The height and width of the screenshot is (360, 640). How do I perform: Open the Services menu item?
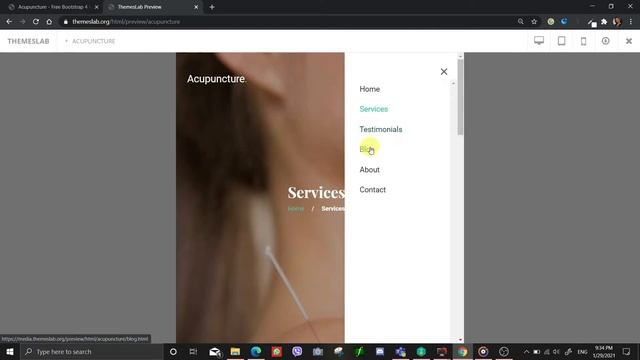(x=373, y=109)
